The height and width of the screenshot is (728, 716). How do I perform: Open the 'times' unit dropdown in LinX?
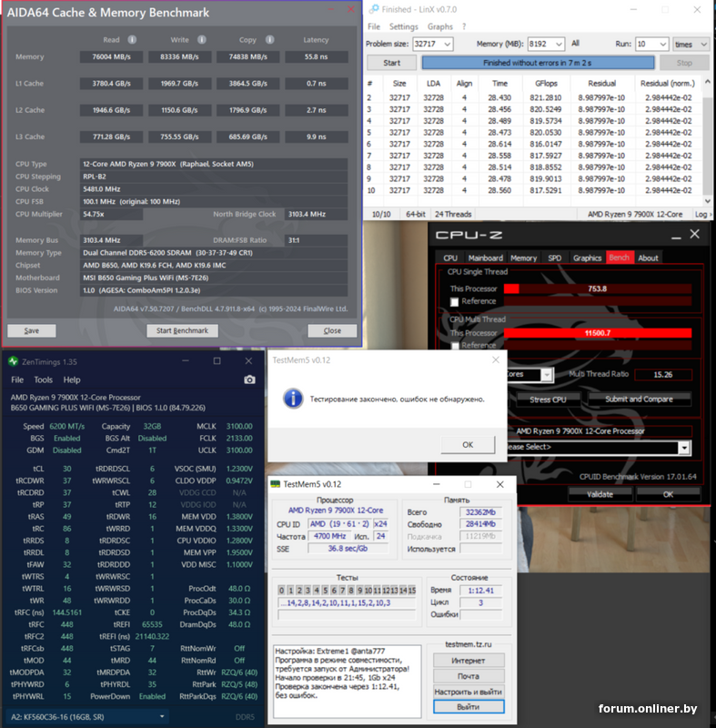[x=691, y=44]
